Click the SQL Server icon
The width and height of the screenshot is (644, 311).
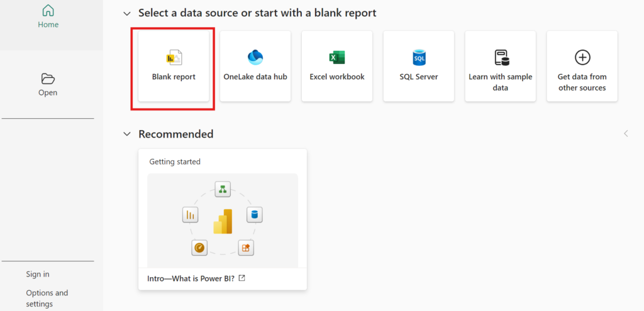pyautogui.click(x=418, y=57)
